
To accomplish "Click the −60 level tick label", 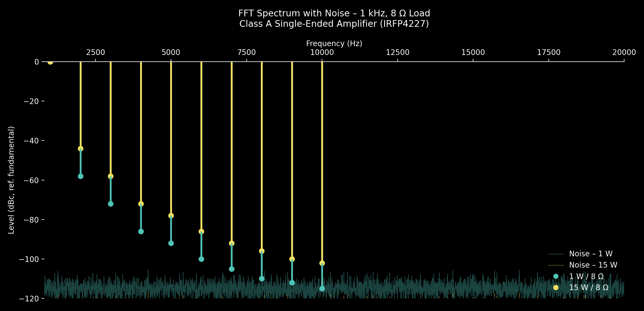I will click(x=31, y=180).
